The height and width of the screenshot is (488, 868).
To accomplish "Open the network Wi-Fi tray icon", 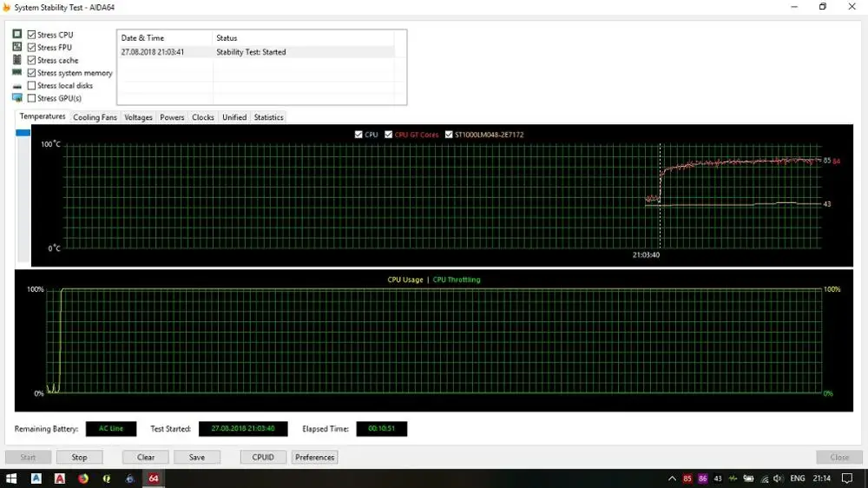I will (764, 478).
